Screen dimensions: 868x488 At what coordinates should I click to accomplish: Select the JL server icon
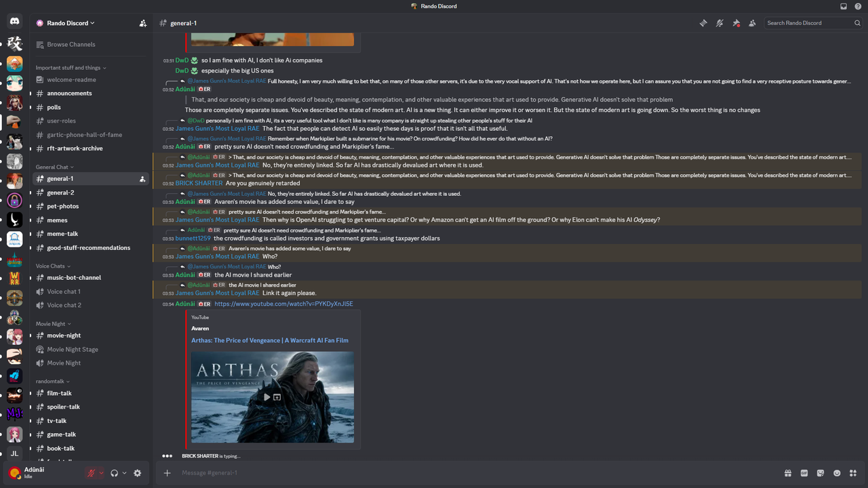coord(14,453)
